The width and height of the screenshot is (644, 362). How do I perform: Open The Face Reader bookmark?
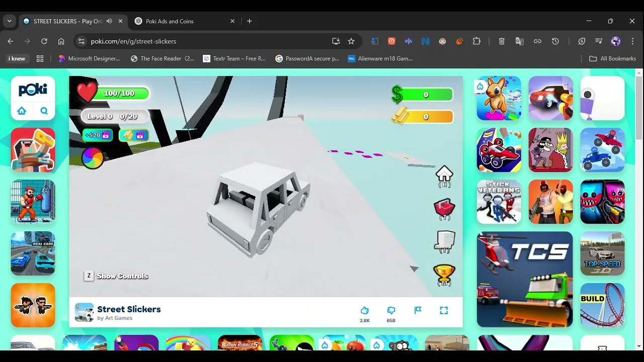tap(162, 58)
